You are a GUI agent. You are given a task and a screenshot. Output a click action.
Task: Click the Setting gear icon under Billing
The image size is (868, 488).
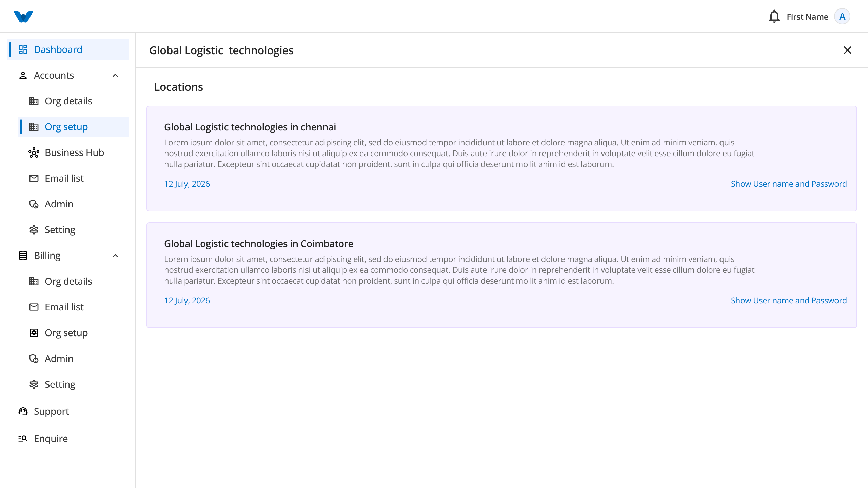pyautogui.click(x=34, y=384)
